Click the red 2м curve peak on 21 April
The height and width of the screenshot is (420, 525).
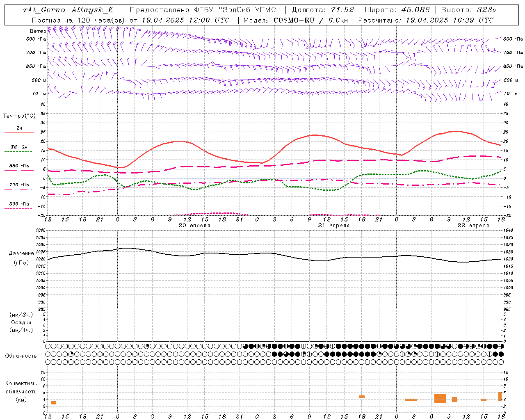tap(315, 135)
